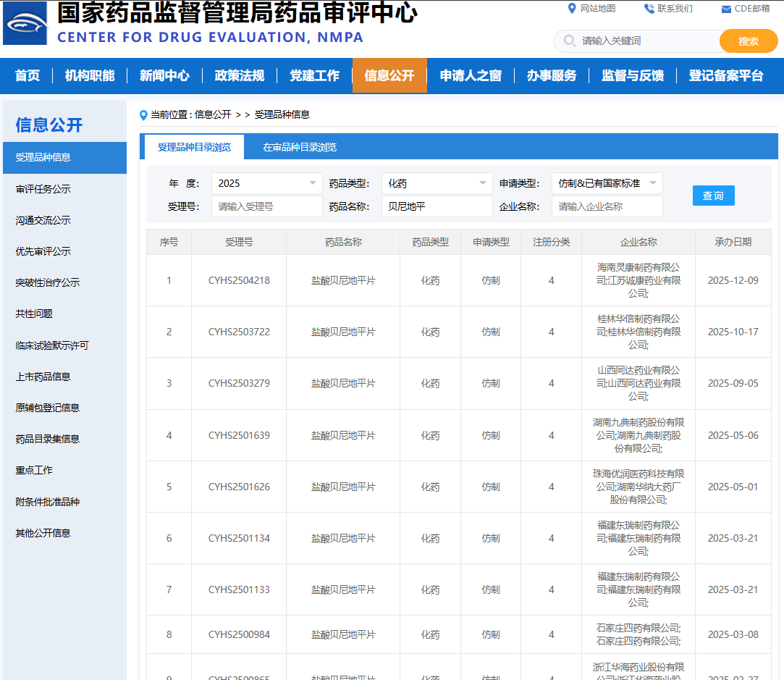
Task: Expand the 年度 2025 dropdown
Action: click(266, 183)
